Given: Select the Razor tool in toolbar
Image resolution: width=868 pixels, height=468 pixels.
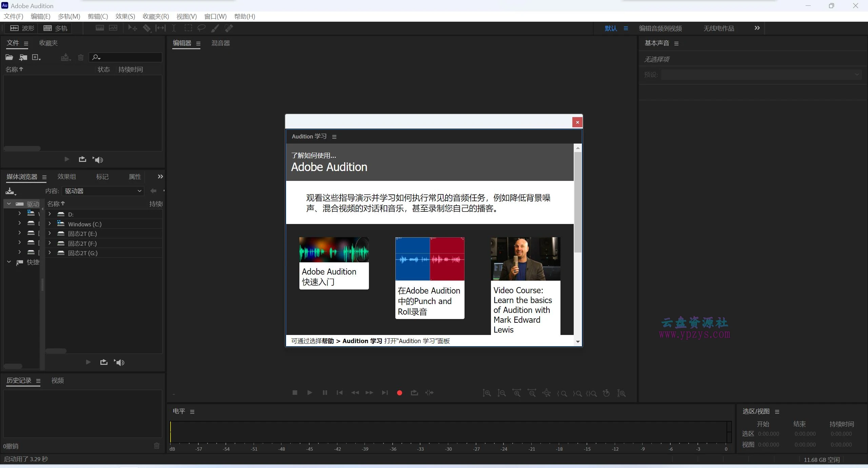Looking at the screenshot, I should 146,28.
